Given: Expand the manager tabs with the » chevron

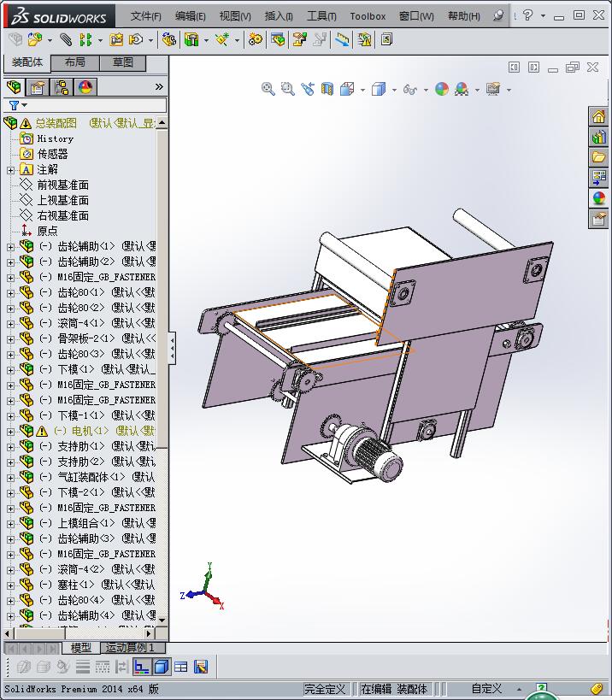Looking at the screenshot, I should 159,86.
